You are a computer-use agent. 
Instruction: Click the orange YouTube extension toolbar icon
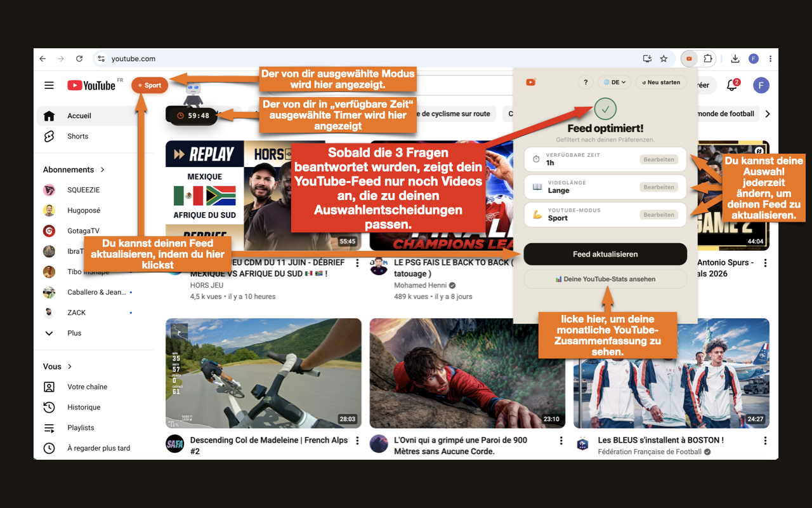689,58
